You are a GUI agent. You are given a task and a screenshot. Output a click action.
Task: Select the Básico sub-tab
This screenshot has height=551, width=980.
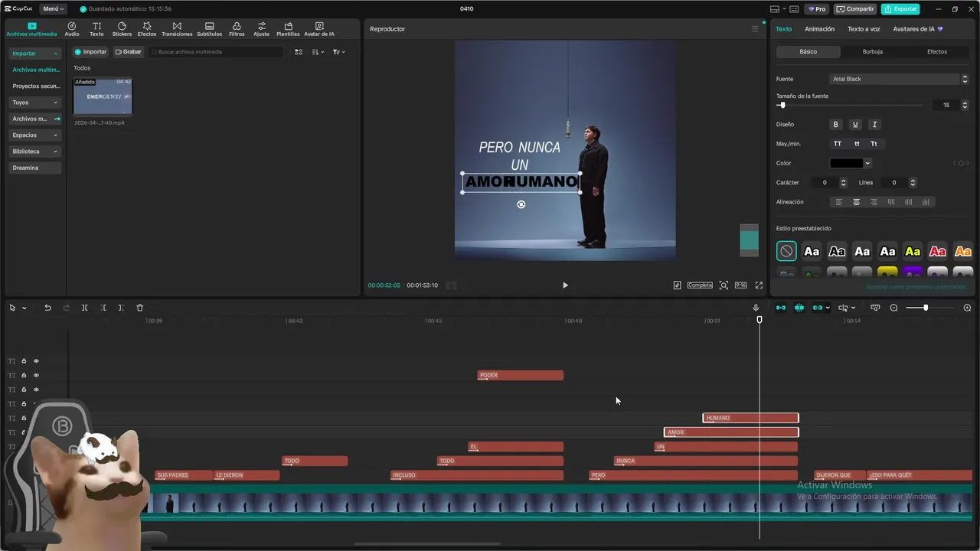click(x=808, y=52)
